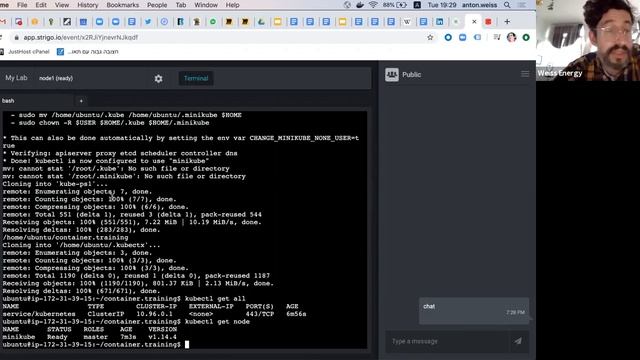Click the address bar URL
The width and height of the screenshot is (640, 360).
coord(81,37)
